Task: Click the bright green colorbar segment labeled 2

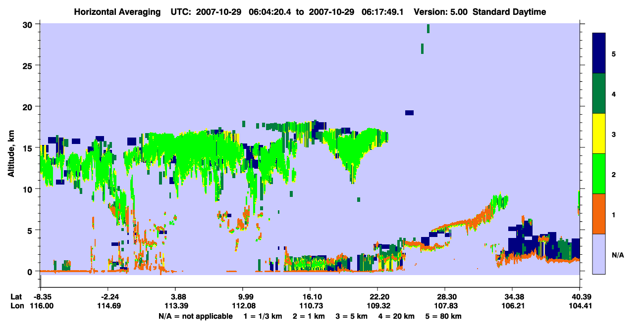Action: click(599, 174)
